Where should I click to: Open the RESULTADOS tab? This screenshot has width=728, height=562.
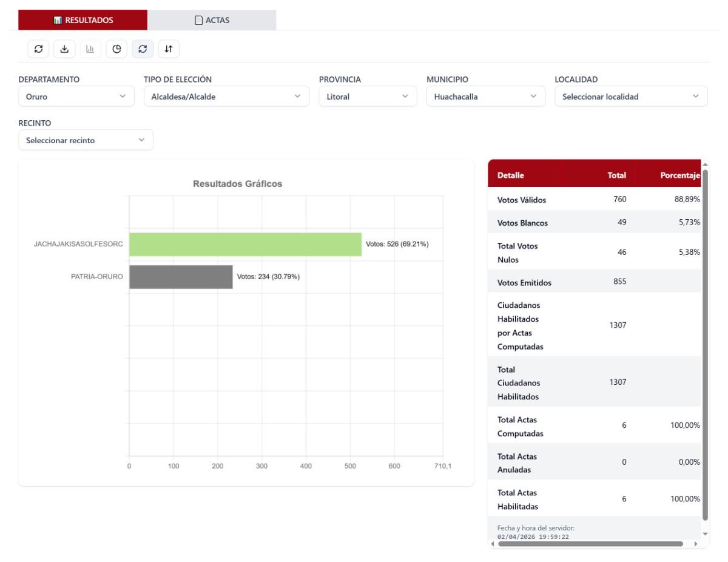click(x=83, y=20)
